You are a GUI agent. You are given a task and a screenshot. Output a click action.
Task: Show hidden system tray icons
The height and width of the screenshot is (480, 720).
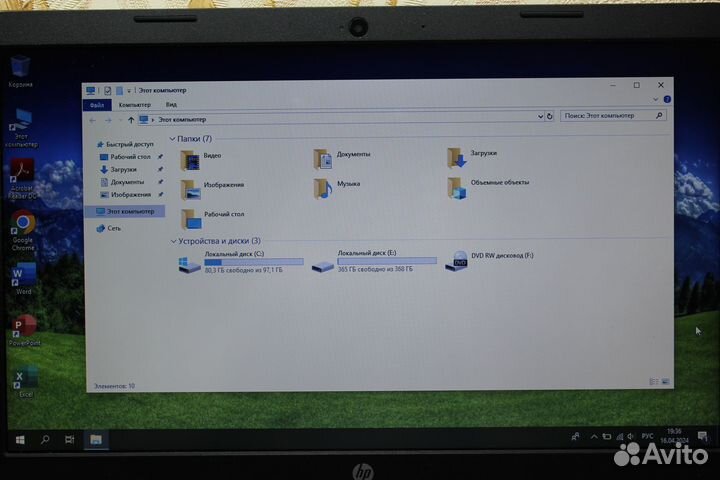point(594,437)
